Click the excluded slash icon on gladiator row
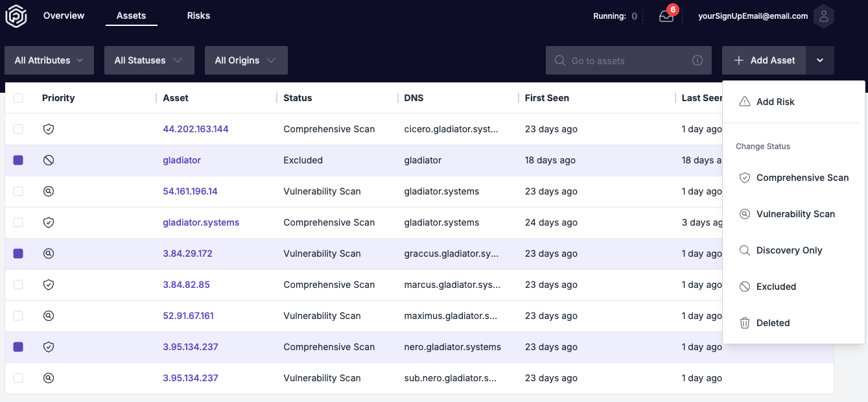Viewport: 868px width, 402px height. coord(48,160)
